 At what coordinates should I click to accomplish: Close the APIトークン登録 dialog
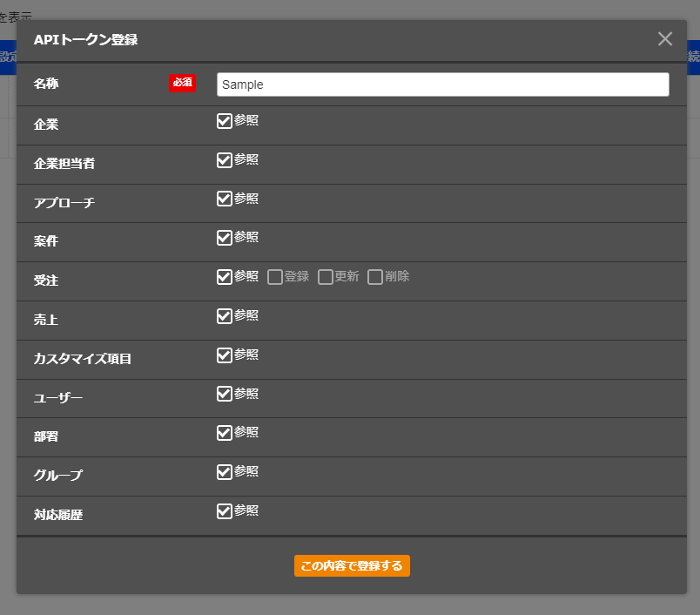pyautogui.click(x=664, y=38)
